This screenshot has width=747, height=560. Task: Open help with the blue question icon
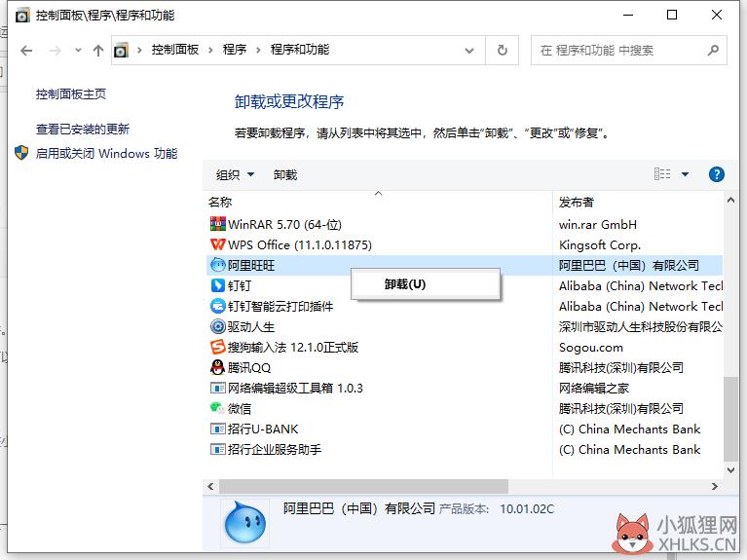[717, 174]
